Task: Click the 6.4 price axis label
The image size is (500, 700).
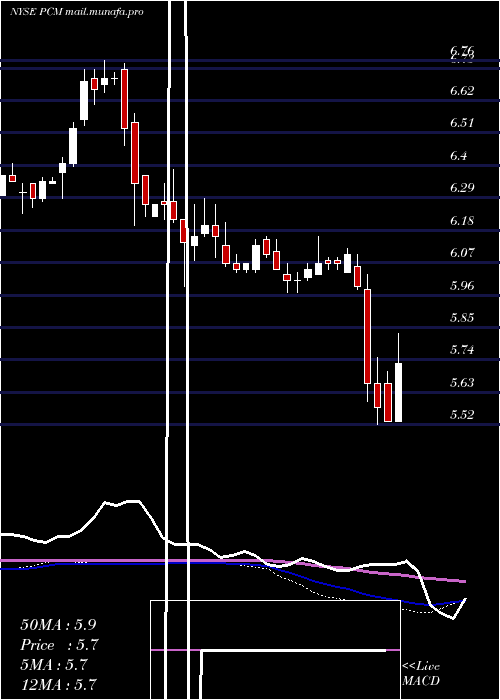Action: pyautogui.click(x=459, y=155)
